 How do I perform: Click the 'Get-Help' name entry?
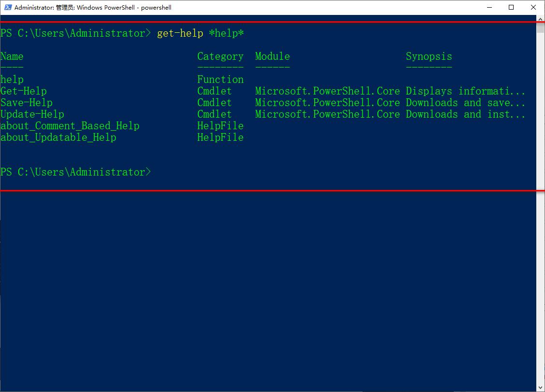(x=24, y=91)
